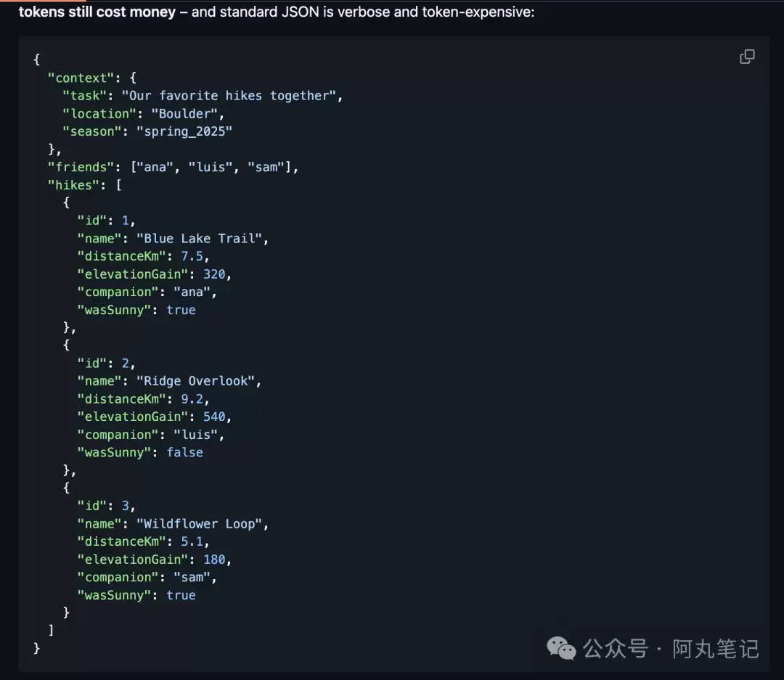Click the "spring_2025" season value

[x=187, y=131]
